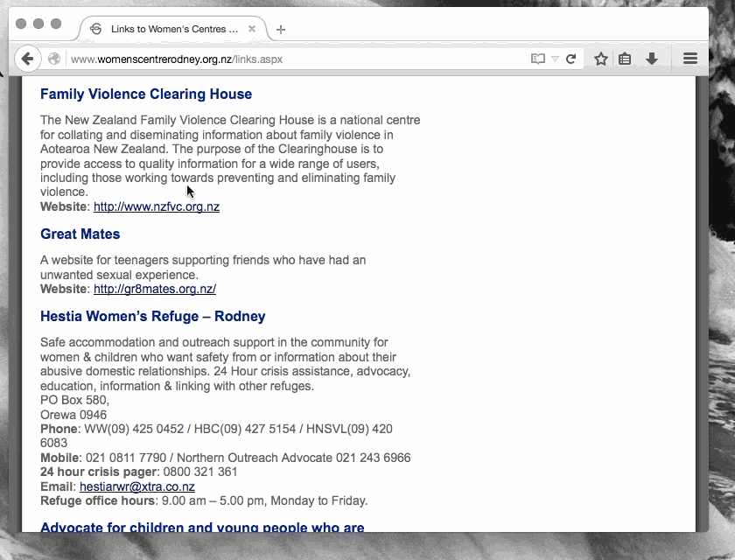Viewport: 735px width, 560px height.
Task: Click the Great Mates heading
Action: [80, 234]
